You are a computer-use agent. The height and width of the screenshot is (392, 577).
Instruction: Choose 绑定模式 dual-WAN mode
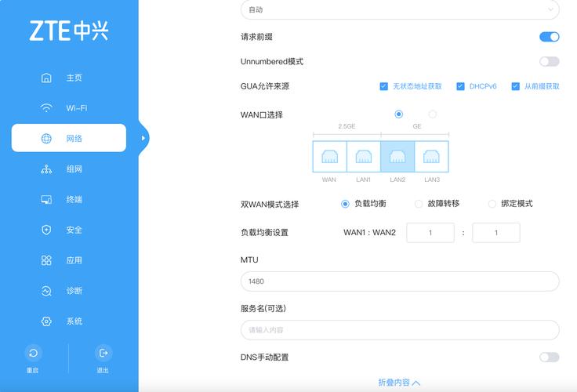pos(492,204)
